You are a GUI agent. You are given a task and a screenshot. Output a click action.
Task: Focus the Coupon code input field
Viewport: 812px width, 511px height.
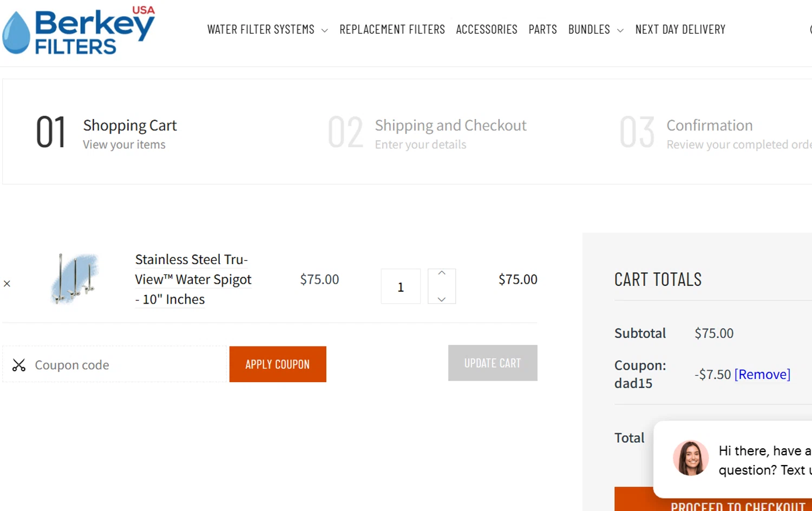point(127,365)
